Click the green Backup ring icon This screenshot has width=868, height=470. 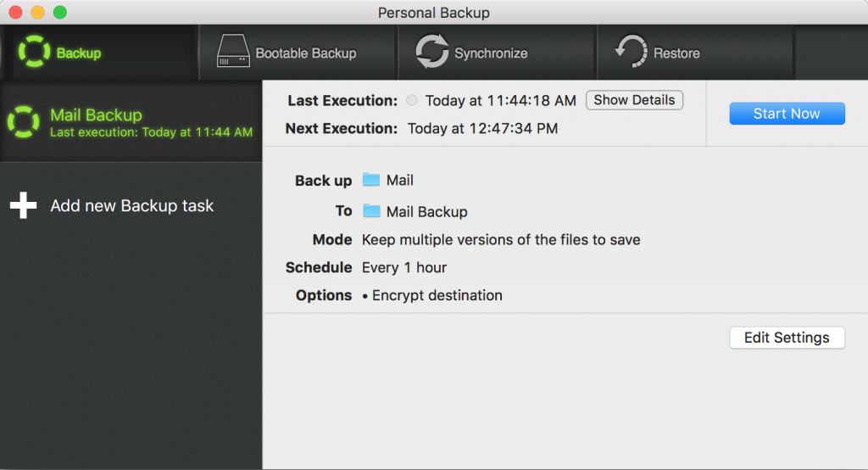click(34, 52)
